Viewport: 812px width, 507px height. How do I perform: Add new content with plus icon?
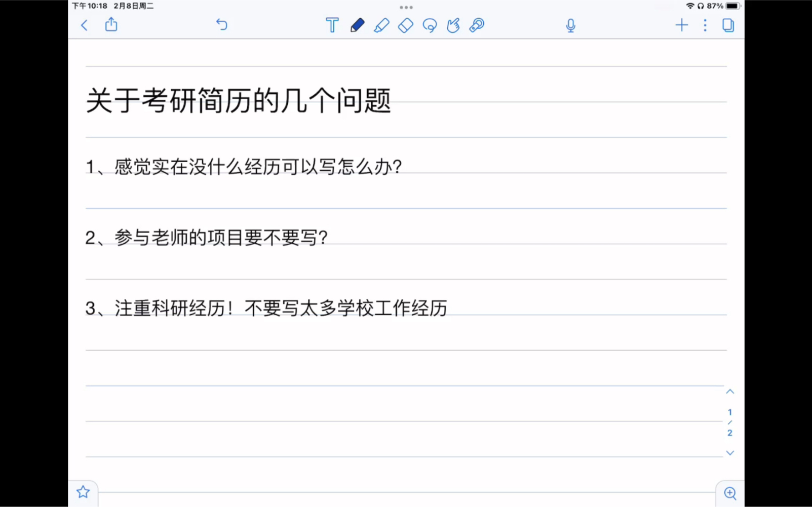tap(682, 25)
